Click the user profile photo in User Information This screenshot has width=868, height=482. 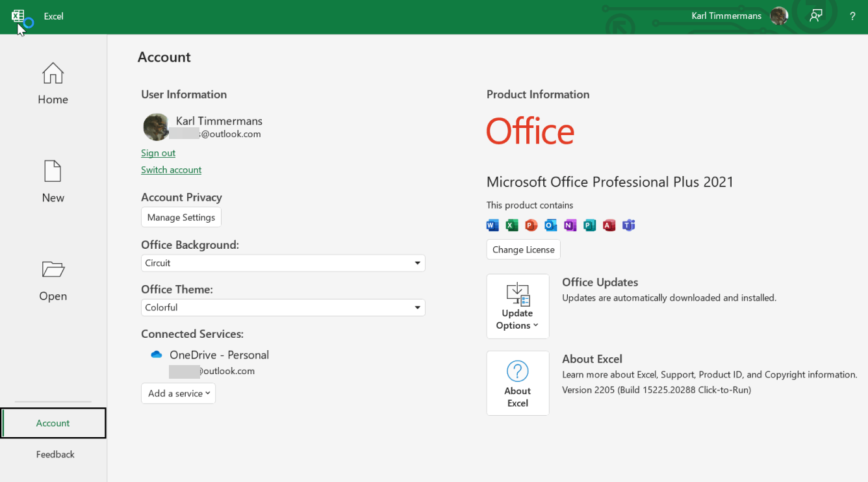coord(157,127)
